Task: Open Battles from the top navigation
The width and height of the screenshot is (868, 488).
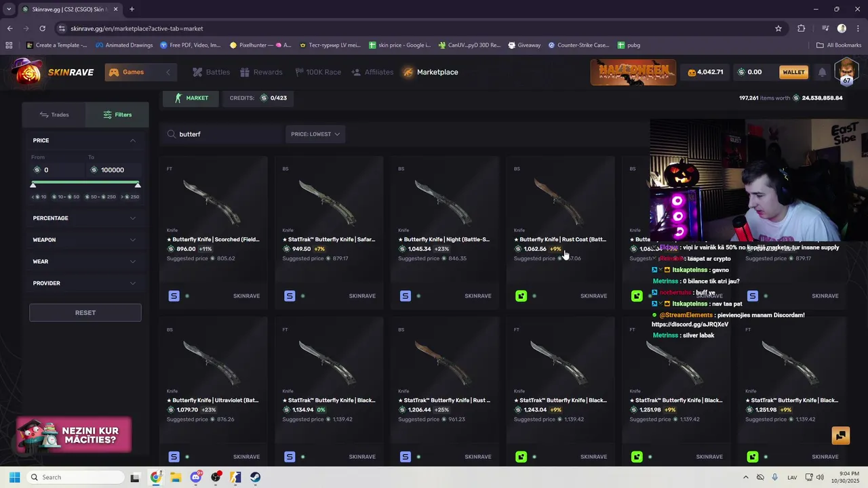Action: pyautogui.click(x=211, y=72)
